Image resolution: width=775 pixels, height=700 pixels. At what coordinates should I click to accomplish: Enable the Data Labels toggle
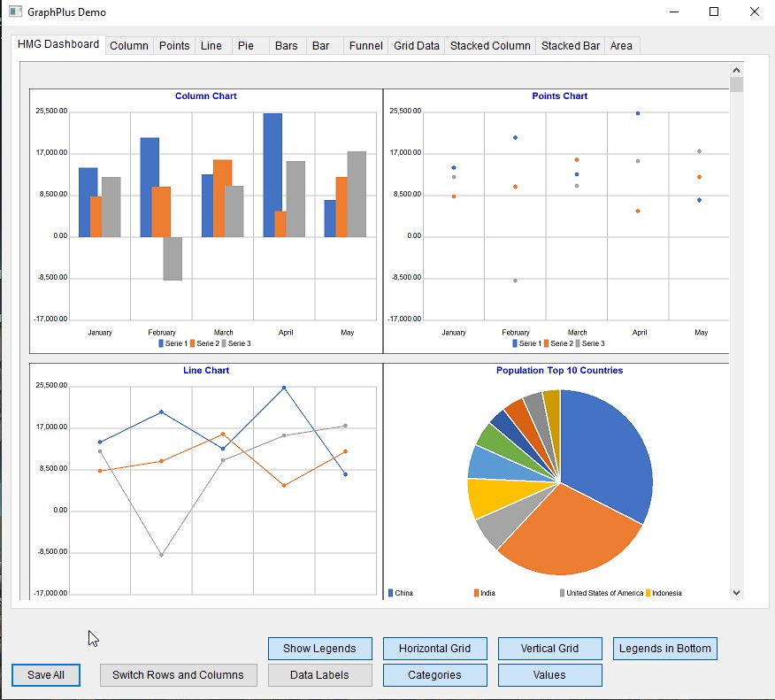[x=319, y=675]
